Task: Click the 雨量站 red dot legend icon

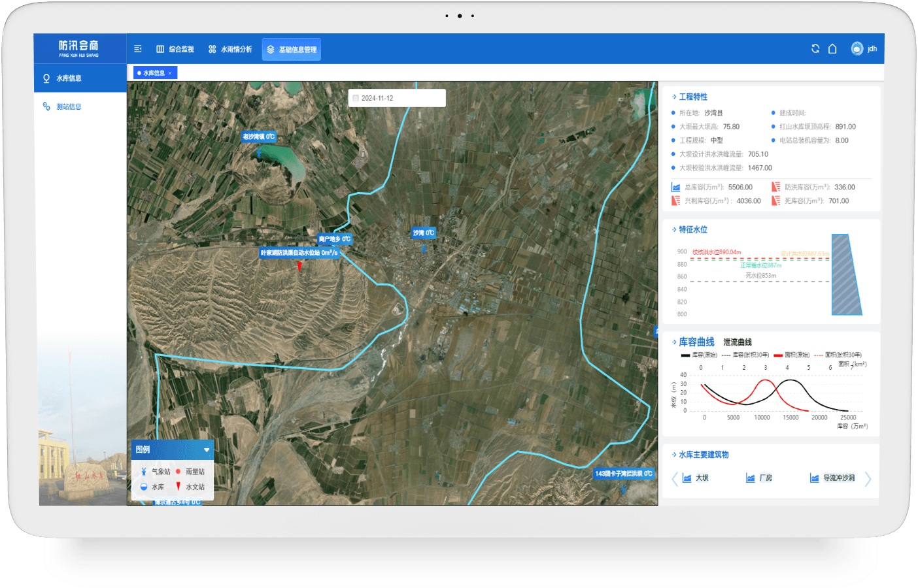Action: pyautogui.click(x=178, y=471)
